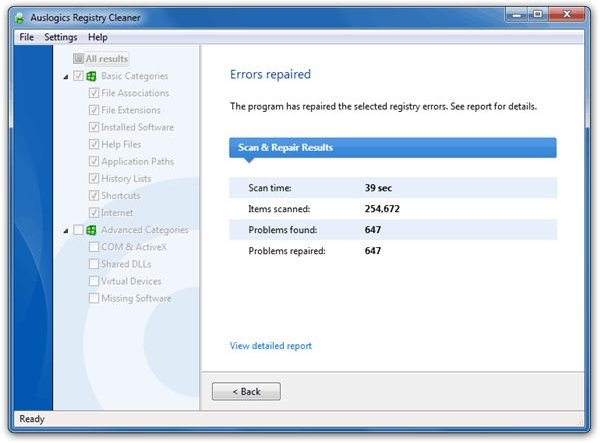The width and height of the screenshot is (600, 443).
Task: Open the Settings menu
Action: pyautogui.click(x=61, y=37)
